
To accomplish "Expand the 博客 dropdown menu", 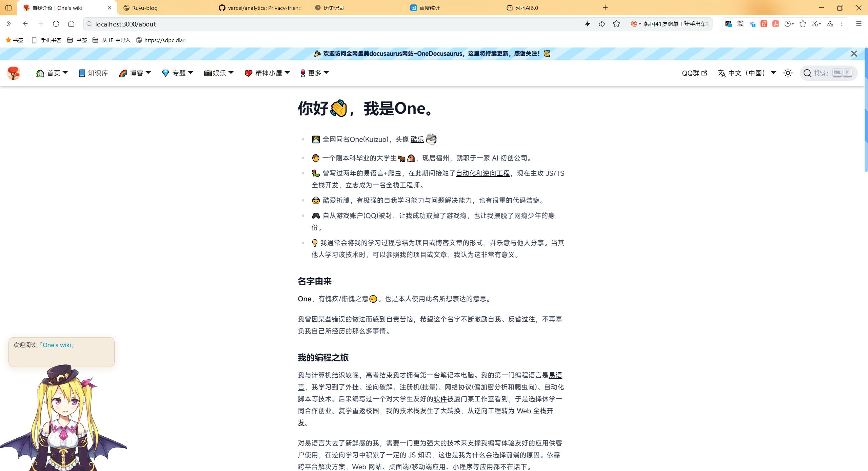I will (135, 73).
